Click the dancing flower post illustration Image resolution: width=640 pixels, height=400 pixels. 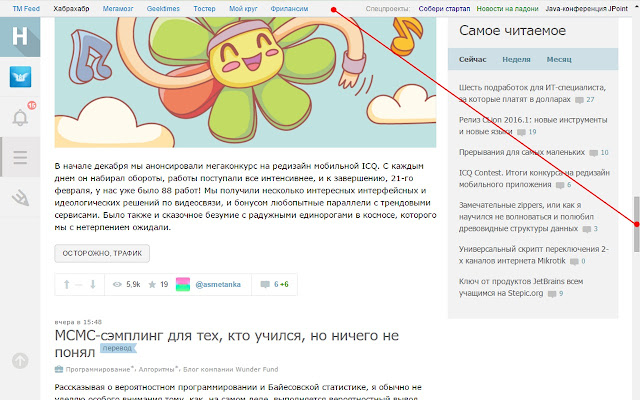pos(245,82)
